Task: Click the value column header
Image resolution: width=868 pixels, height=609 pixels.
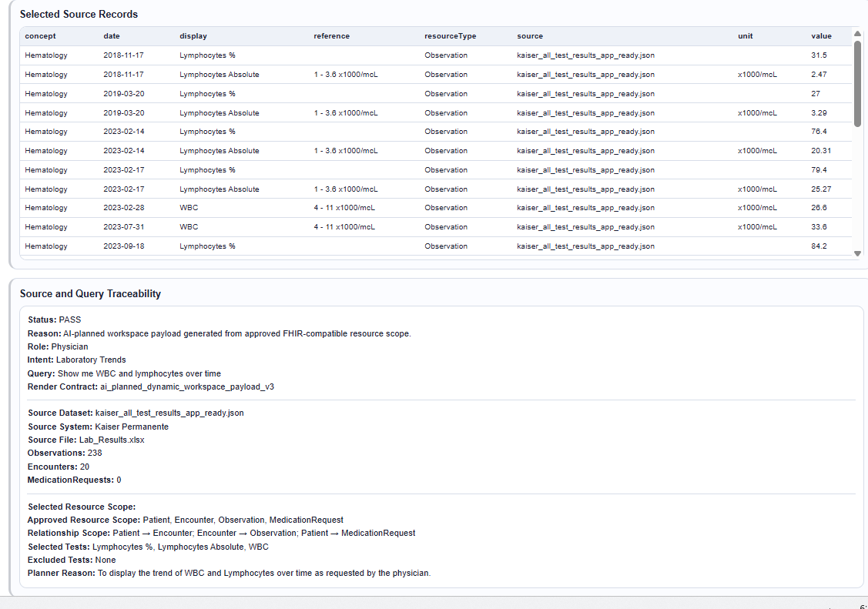Action: click(x=822, y=36)
